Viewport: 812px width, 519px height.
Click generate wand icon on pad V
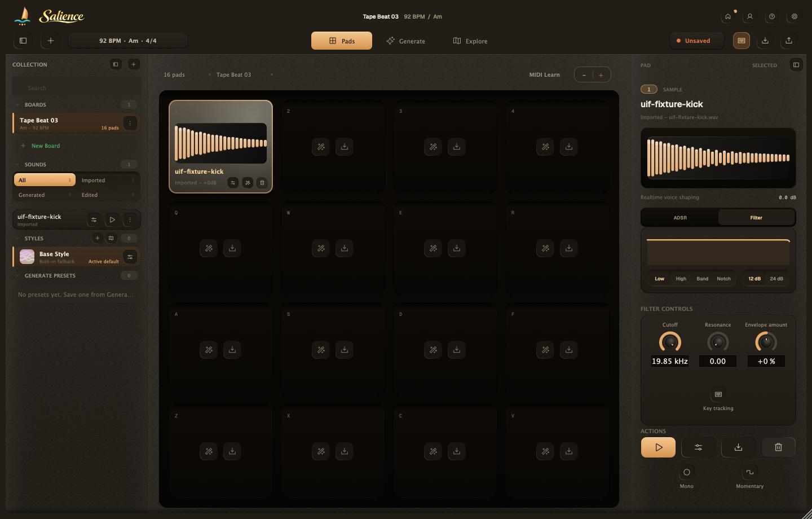click(545, 451)
